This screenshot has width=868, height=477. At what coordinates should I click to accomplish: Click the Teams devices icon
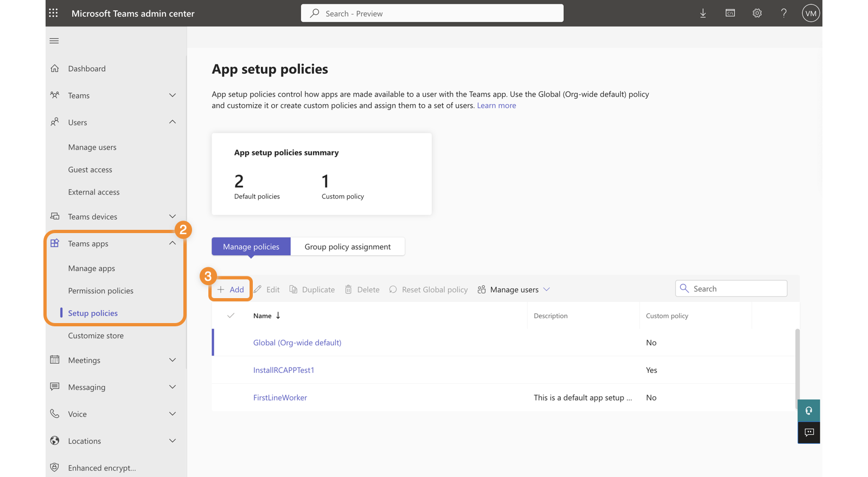[x=55, y=216]
